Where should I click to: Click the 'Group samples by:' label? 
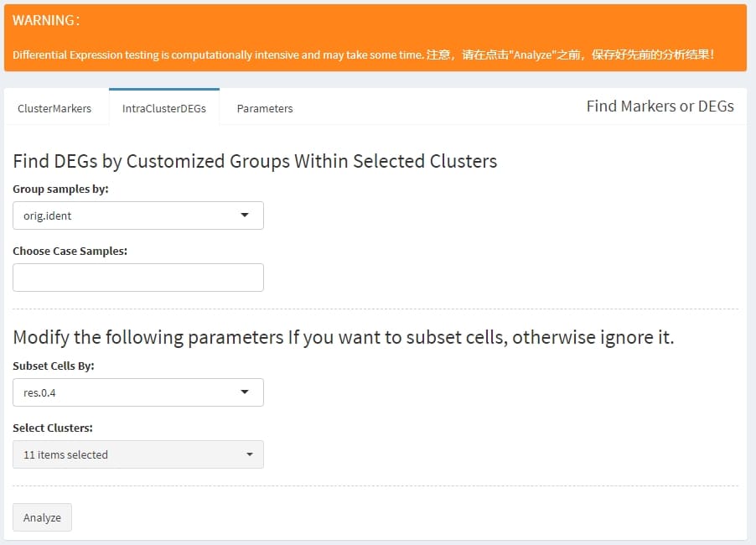[60, 189]
